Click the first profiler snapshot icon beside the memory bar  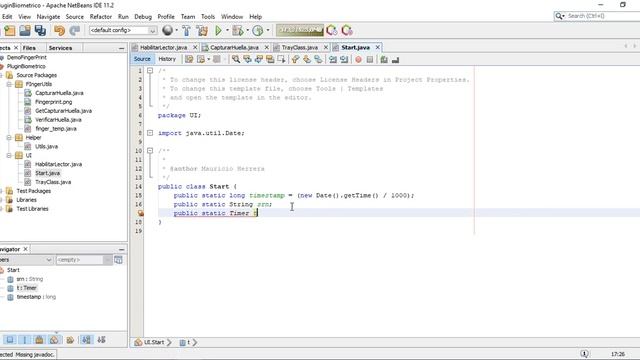pyautogui.click(x=331, y=31)
